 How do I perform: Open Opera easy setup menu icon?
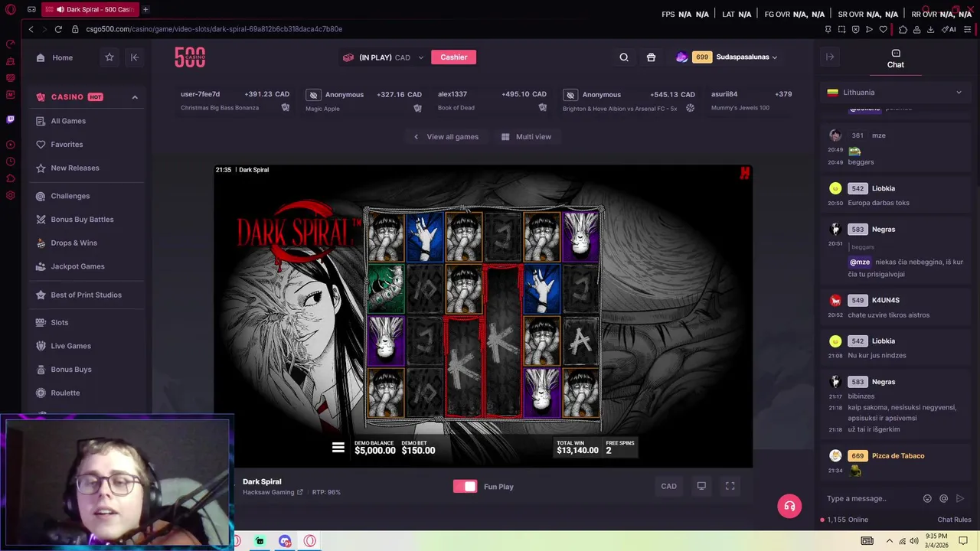(967, 29)
